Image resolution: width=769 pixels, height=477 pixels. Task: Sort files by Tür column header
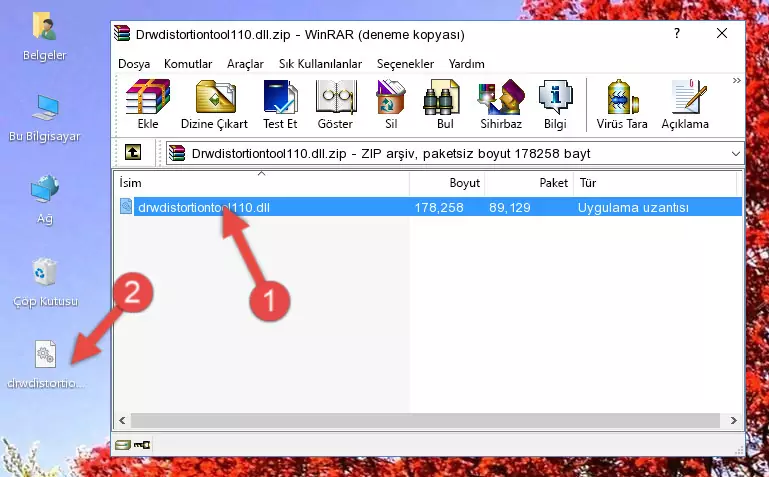click(x=655, y=183)
